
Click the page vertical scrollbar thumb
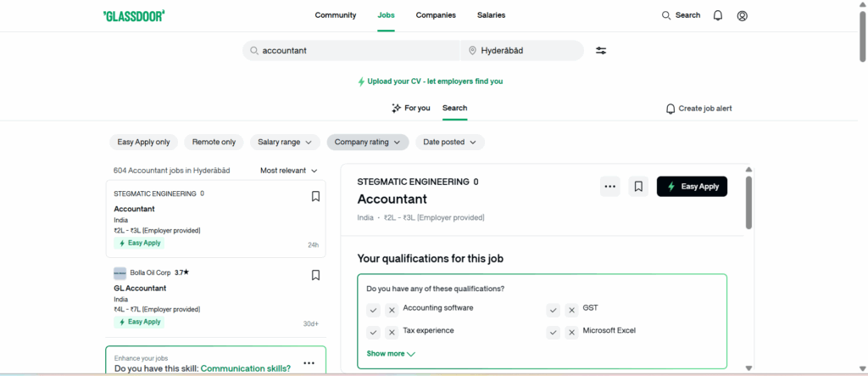click(862, 35)
